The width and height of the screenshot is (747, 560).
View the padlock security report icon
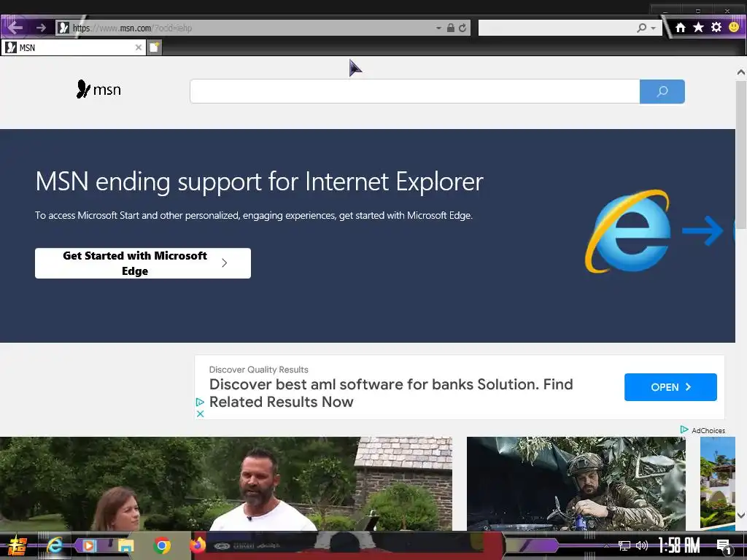(451, 28)
